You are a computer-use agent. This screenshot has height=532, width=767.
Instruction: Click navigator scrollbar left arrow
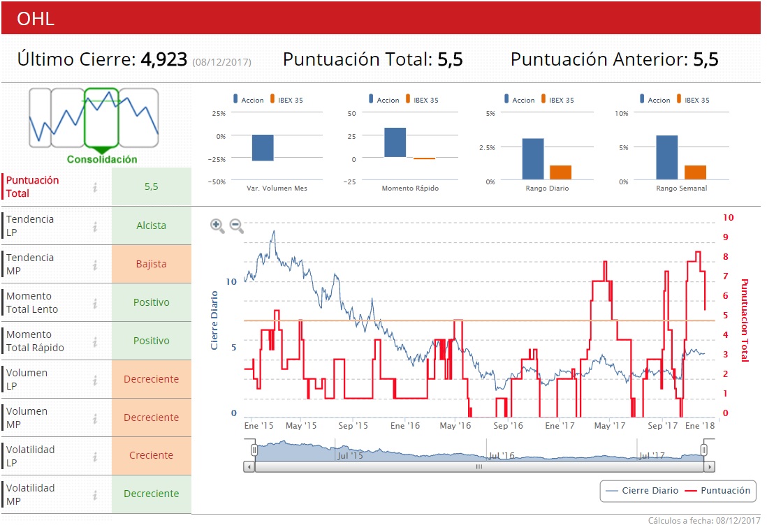(249, 467)
